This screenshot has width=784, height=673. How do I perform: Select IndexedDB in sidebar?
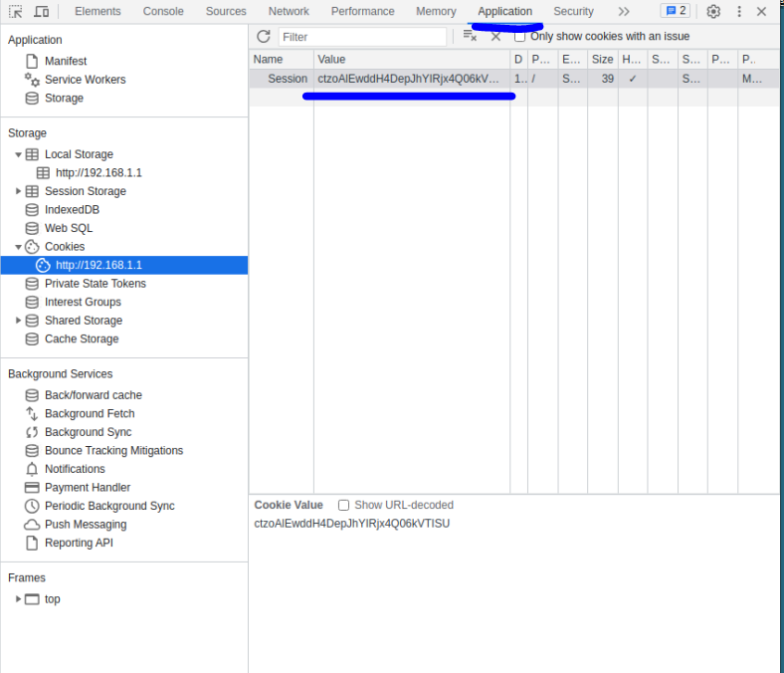click(x=72, y=210)
